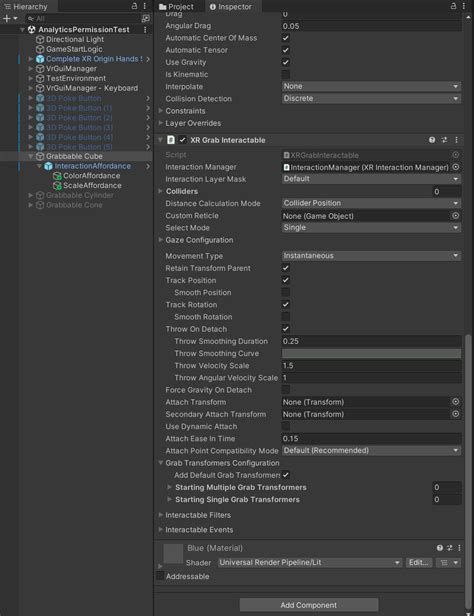474x616 pixels.
Task: Select Grabbable Cylinder in Hierarchy
Action: pos(80,195)
